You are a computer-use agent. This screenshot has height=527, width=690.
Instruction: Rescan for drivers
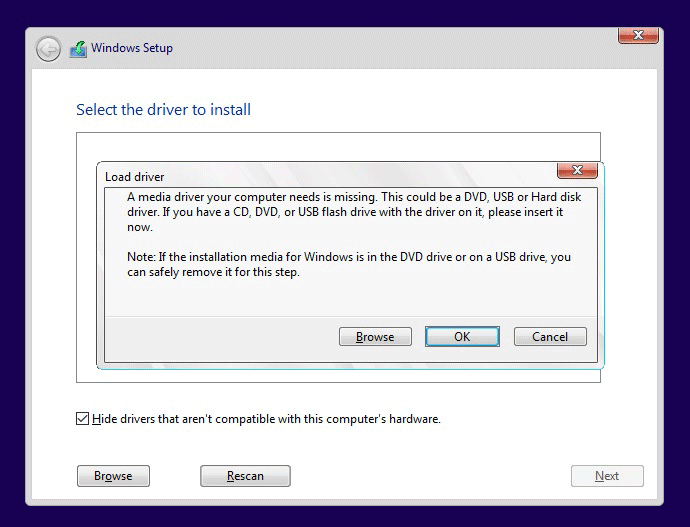click(245, 476)
